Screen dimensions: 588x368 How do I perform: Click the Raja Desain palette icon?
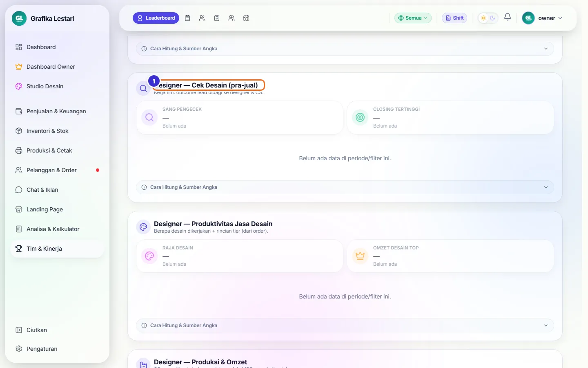click(x=149, y=256)
